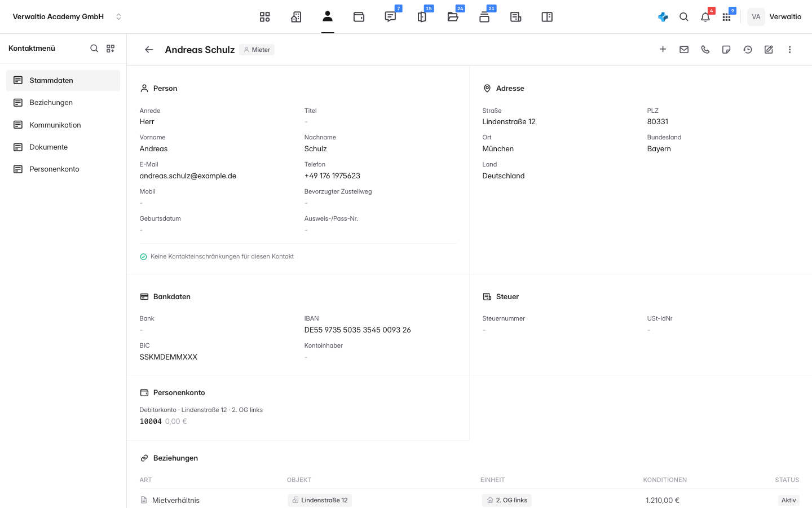
Task: Open the Mietverhältnis relationship row
Action: (469, 500)
